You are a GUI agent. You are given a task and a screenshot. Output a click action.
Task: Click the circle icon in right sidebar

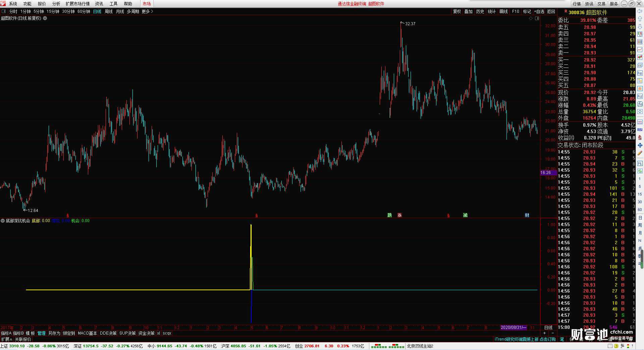[x=640, y=112]
